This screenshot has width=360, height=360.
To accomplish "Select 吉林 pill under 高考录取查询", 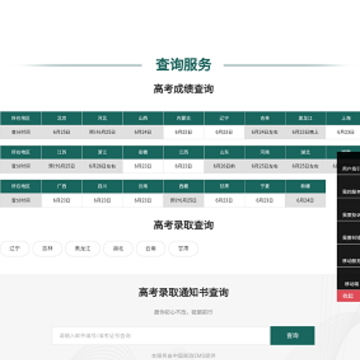I will [x=47, y=249].
